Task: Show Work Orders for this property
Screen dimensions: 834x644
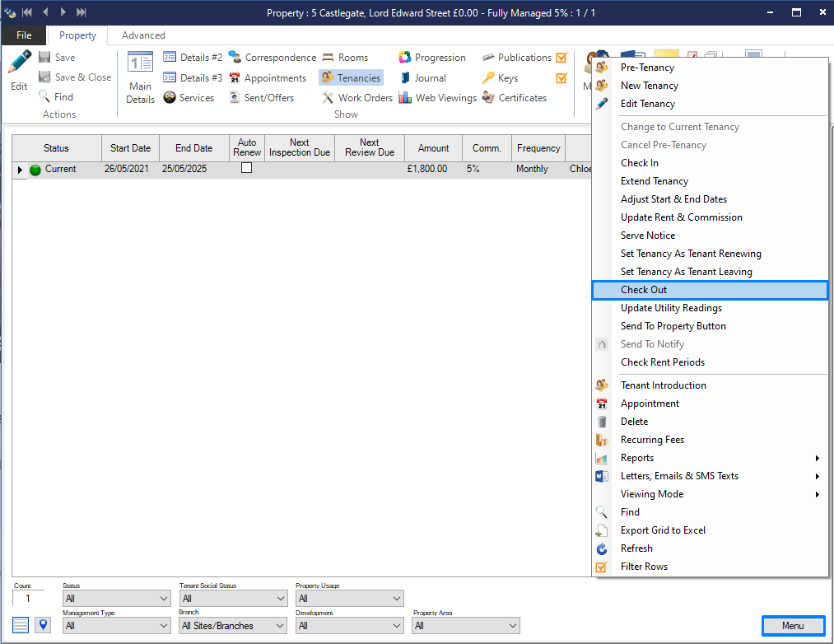Action: tap(356, 98)
